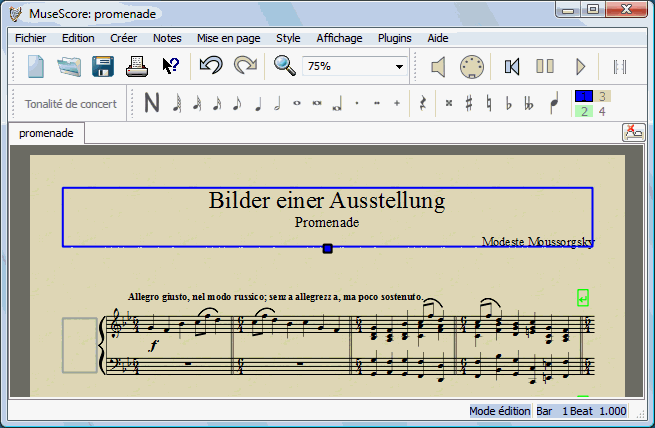Insert a rest symbol
655x428 pixels.
click(x=423, y=103)
